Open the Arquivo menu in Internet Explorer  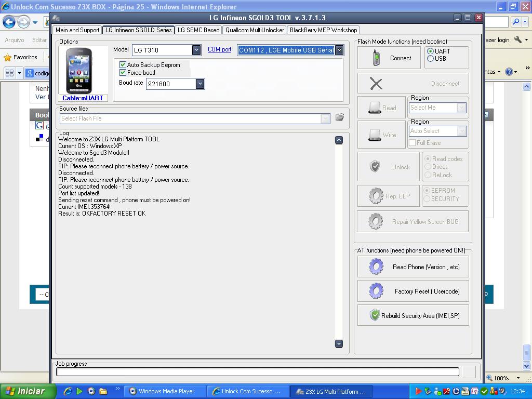[x=14, y=40]
